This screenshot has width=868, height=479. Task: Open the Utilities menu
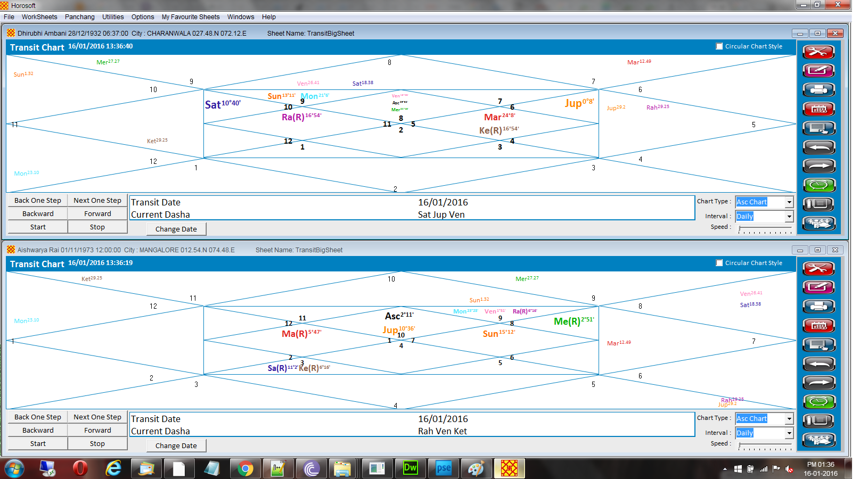point(113,17)
